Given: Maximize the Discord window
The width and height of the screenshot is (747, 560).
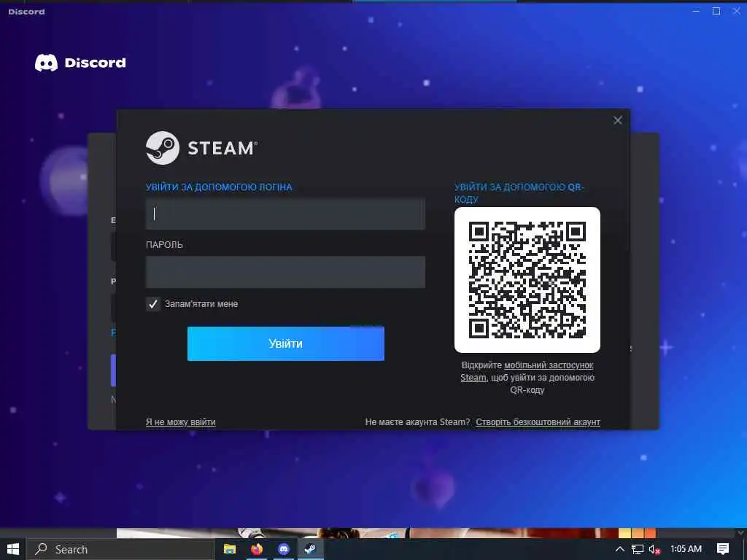Looking at the screenshot, I should pos(716,11).
